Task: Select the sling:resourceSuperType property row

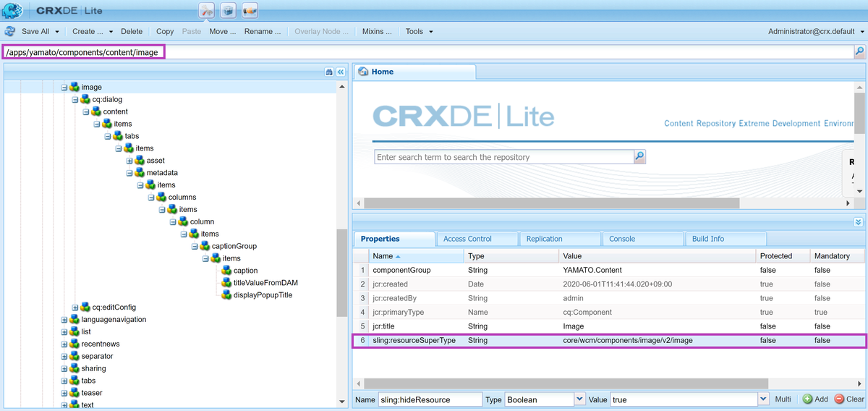Action: click(x=608, y=340)
